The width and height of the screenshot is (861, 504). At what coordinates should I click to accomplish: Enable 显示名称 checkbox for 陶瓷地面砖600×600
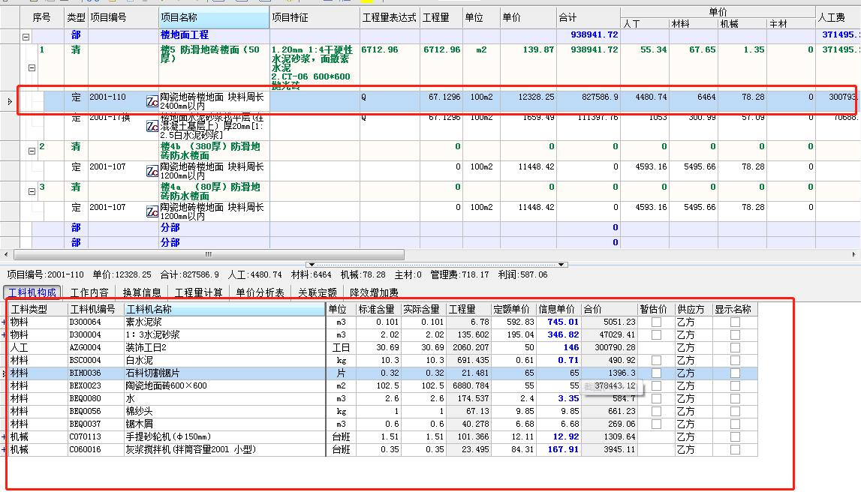[x=735, y=386]
